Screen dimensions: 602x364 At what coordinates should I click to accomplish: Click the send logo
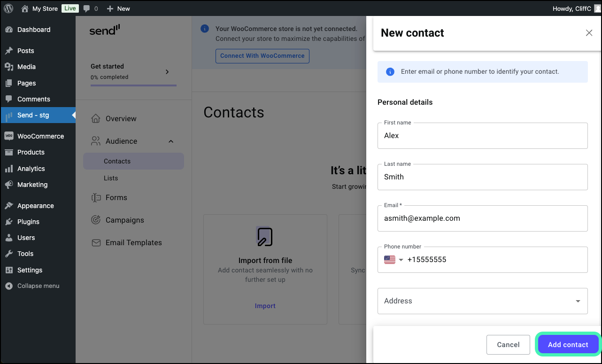105,30
